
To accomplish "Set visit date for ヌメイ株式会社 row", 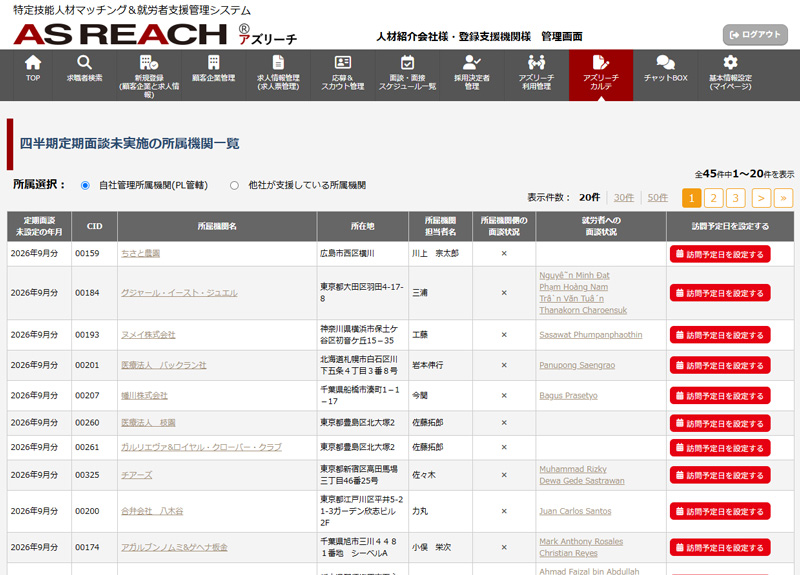I will click(x=720, y=335).
